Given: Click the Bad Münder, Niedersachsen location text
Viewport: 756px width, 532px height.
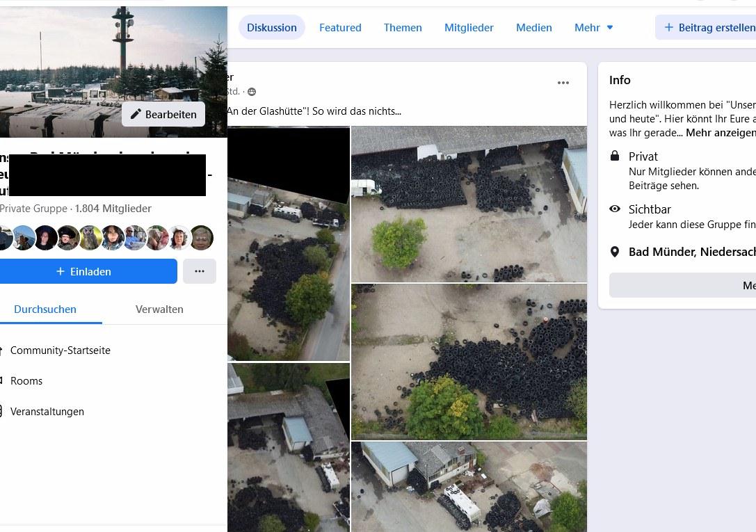Looking at the screenshot, I should 692,252.
